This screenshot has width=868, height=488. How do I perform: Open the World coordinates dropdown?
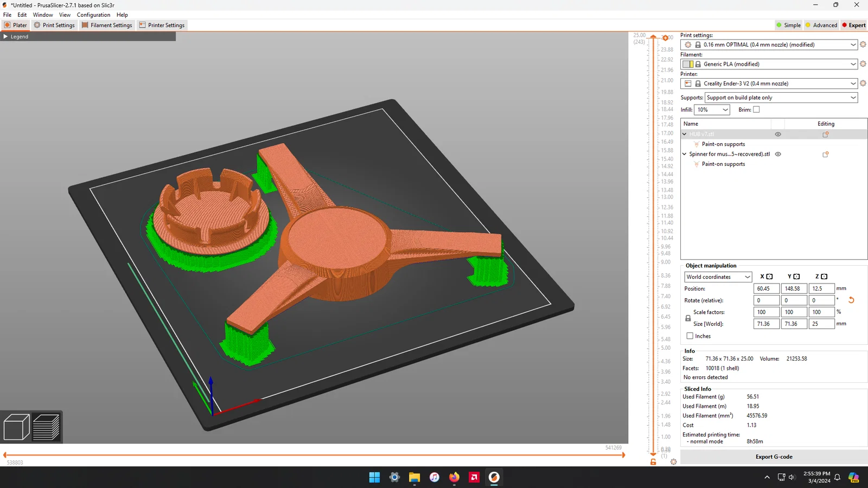click(x=718, y=277)
